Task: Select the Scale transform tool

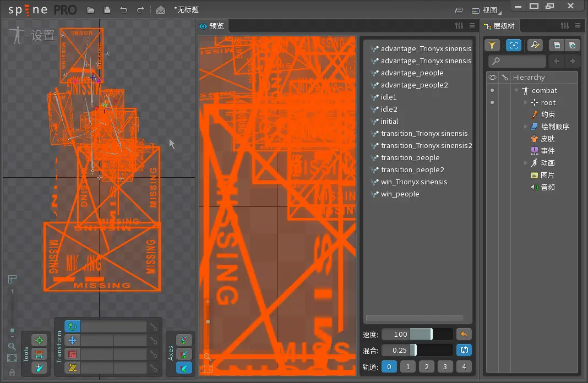Action: pyautogui.click(x=72, y=354)
